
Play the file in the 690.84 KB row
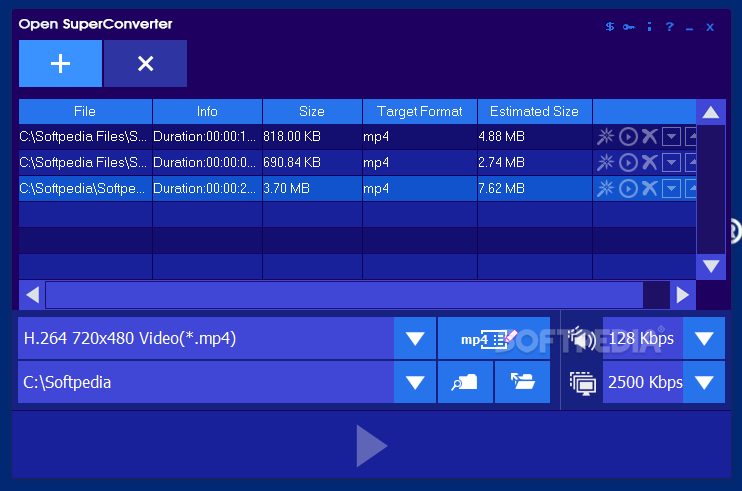(628, 163)
